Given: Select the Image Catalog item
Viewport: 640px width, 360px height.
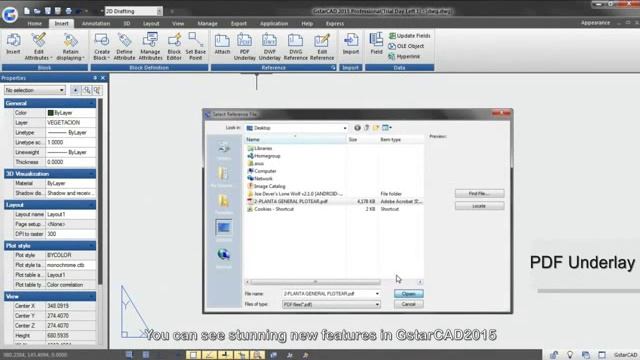Looking at the screenshot, I should 266,186.
